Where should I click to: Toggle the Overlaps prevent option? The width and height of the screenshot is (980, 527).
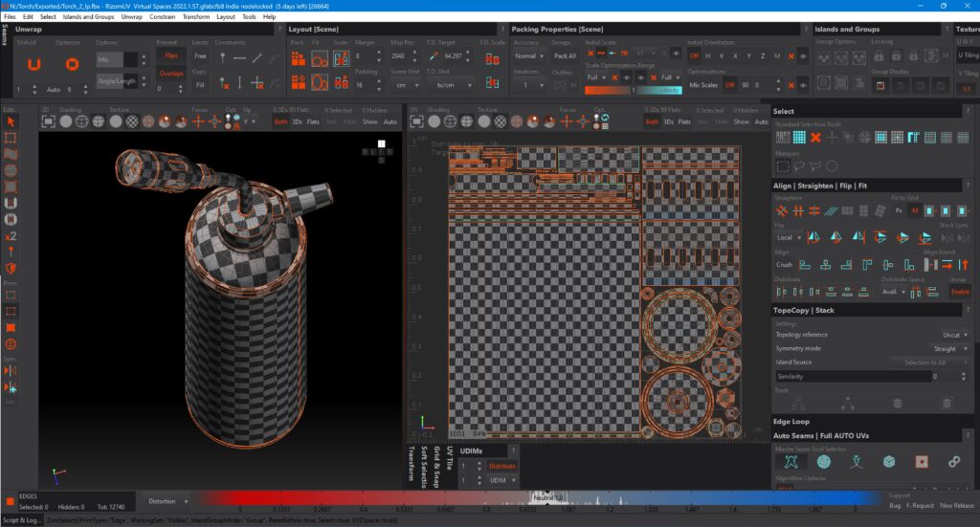170,72
